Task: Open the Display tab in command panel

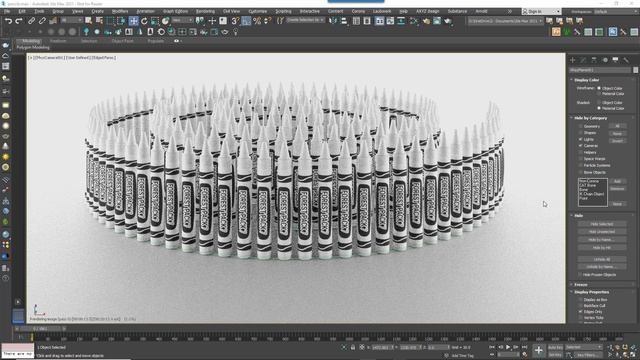Action: (x=616, y=60)
